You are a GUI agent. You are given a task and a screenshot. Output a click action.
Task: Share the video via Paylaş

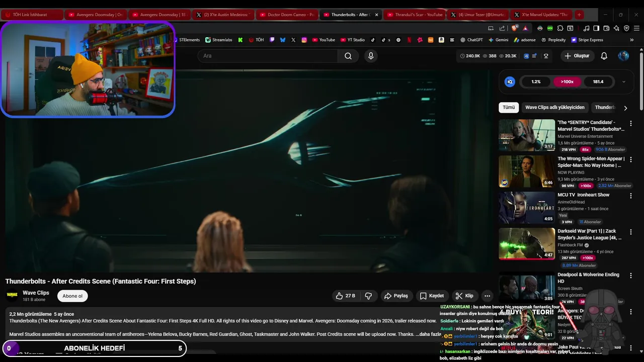coord(396,296)
